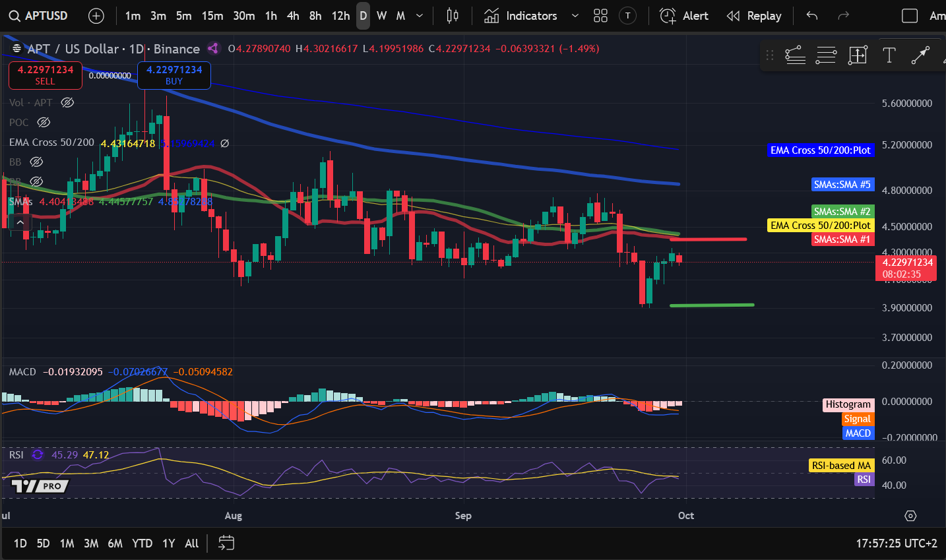Viewport: 946px width, 560px height.
Task: Select the green horizontal line drawing
Action: (712, 305)
